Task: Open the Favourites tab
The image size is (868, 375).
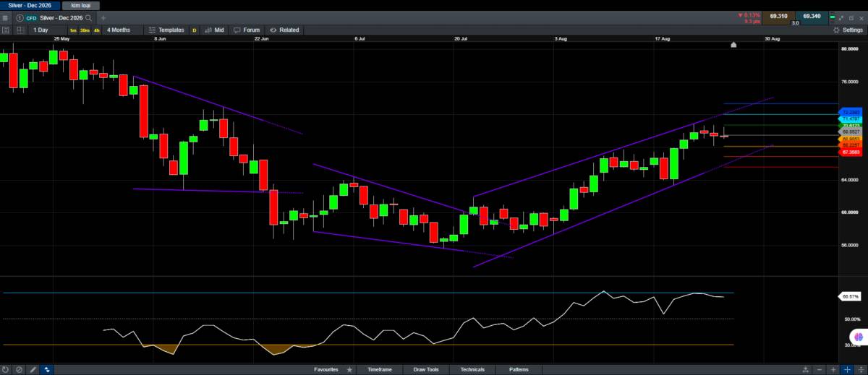Action: [326, 369]
